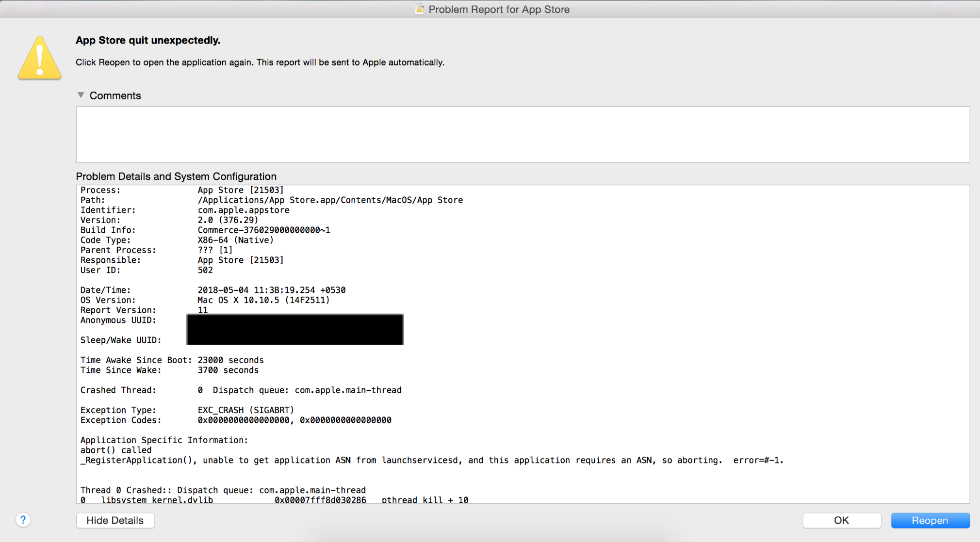Reopen the App Store application
Viewport: 980px width, 542px height.
[930, 520]
